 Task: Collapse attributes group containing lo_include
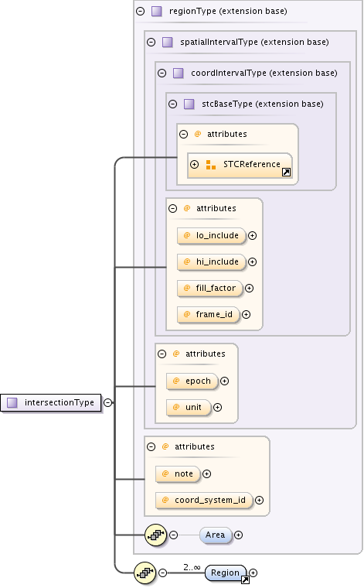coord(172,208)
